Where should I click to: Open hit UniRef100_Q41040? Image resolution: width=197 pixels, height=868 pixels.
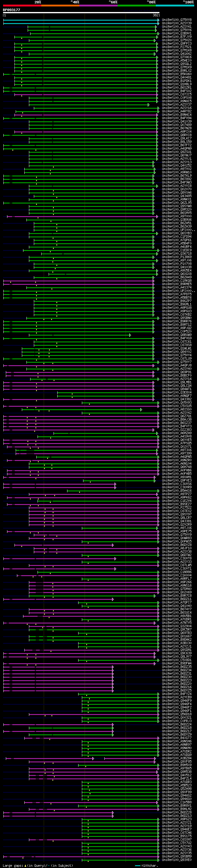(x=177, y=606)
